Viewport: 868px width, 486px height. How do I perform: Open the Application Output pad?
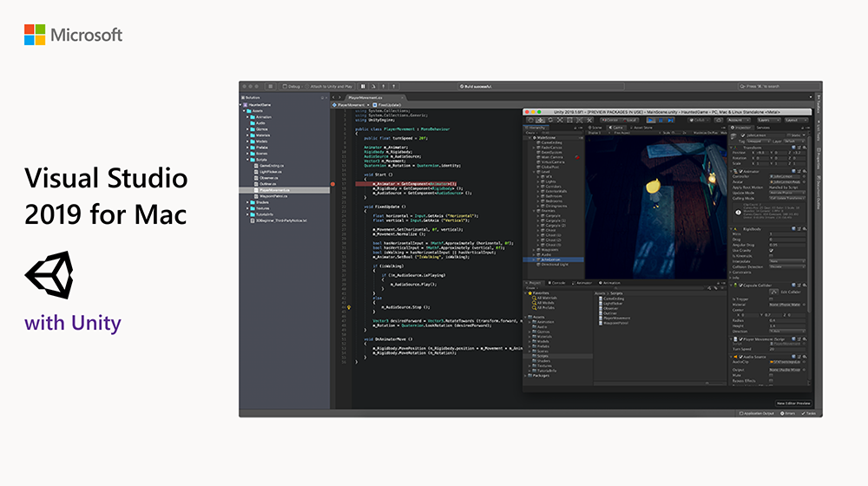point(757,413)
